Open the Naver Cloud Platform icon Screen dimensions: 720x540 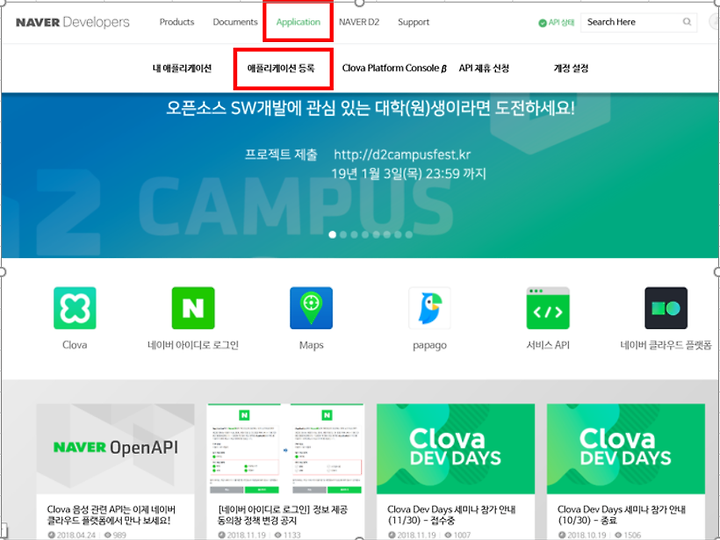point(666,308)
